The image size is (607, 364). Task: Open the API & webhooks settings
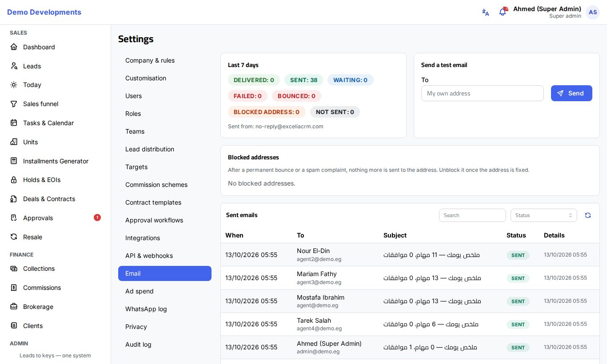[x=165, y=256]
